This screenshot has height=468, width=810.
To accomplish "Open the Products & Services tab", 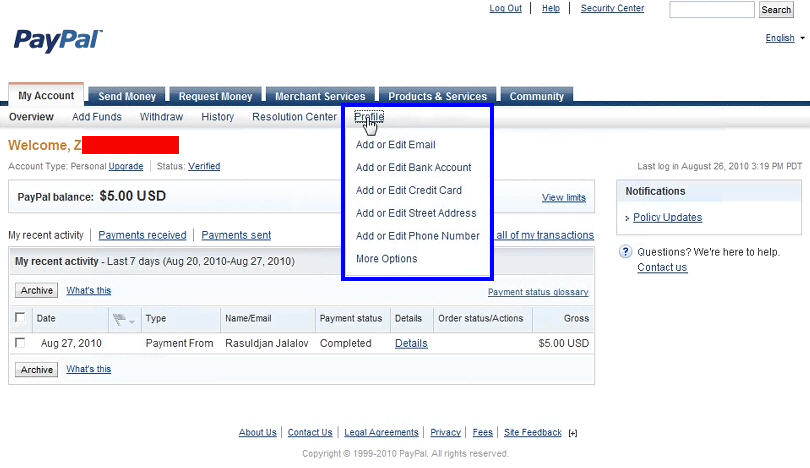I will [x=438, y=96].
